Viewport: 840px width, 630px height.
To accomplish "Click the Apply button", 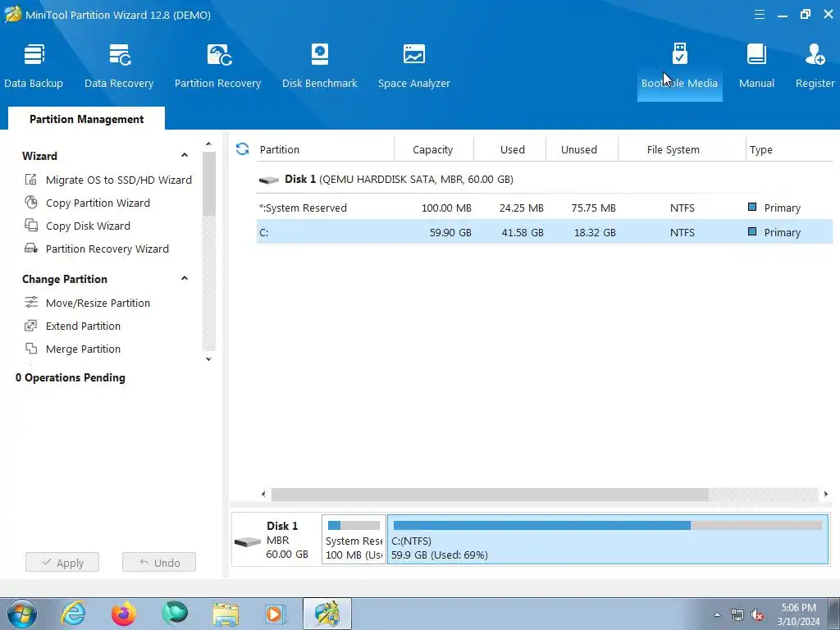I will (62, 563).
